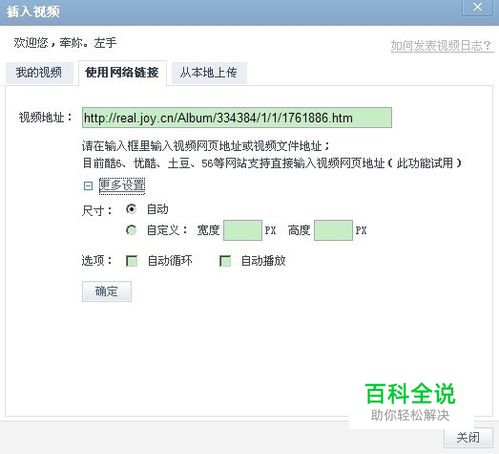Click the 宽度 width input box
Screen dimensions: 499x454
[x=242, y=230]
